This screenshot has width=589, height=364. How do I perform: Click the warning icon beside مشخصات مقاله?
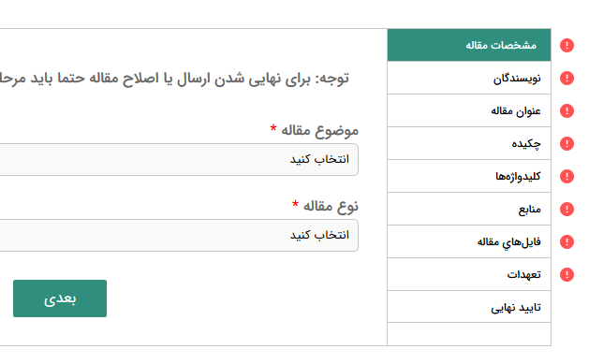(567, 46)
